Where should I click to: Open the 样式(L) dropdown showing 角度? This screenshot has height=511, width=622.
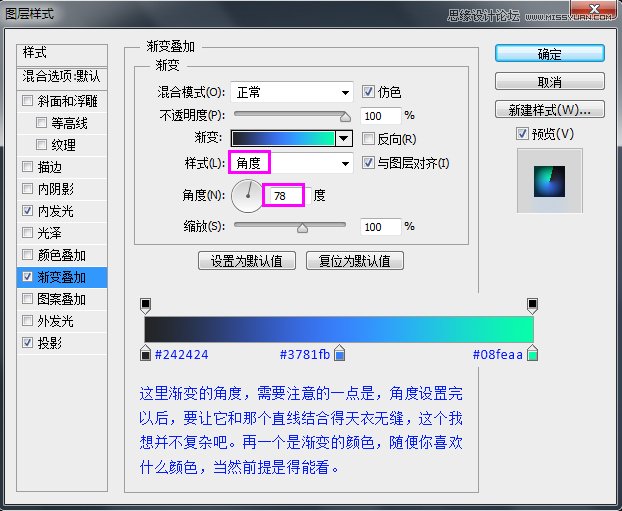tap(292, 163)
